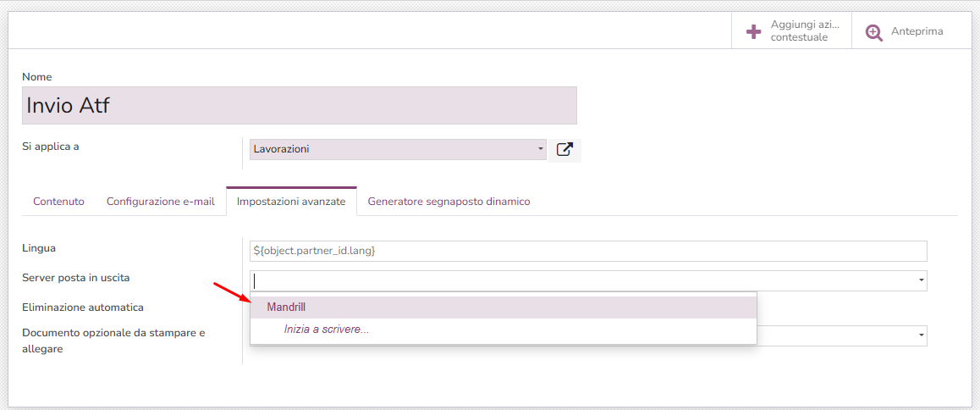Click the Si applica a label
Image resolution: width=980 pixels, height=410 pixels.
(x=51, y=146)
